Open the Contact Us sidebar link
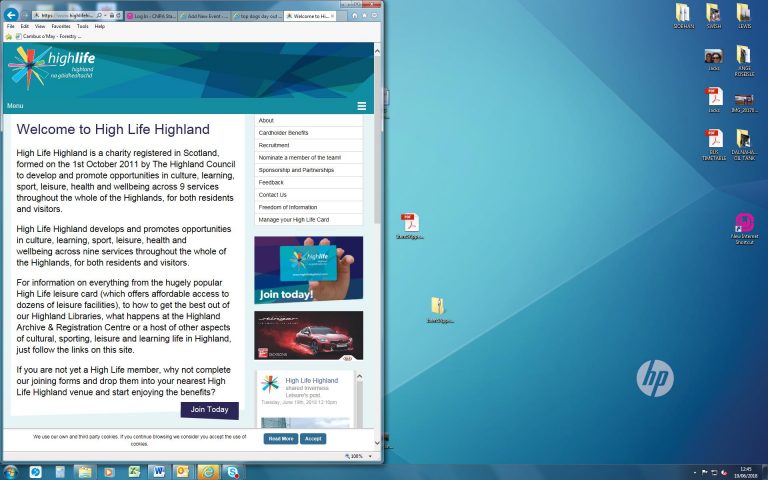 [x=309, y=195]
